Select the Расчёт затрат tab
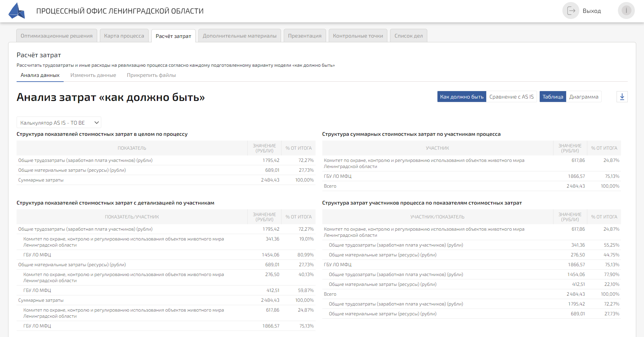The width and height of the screenshot is (644, 337). [x=173, y=36]
